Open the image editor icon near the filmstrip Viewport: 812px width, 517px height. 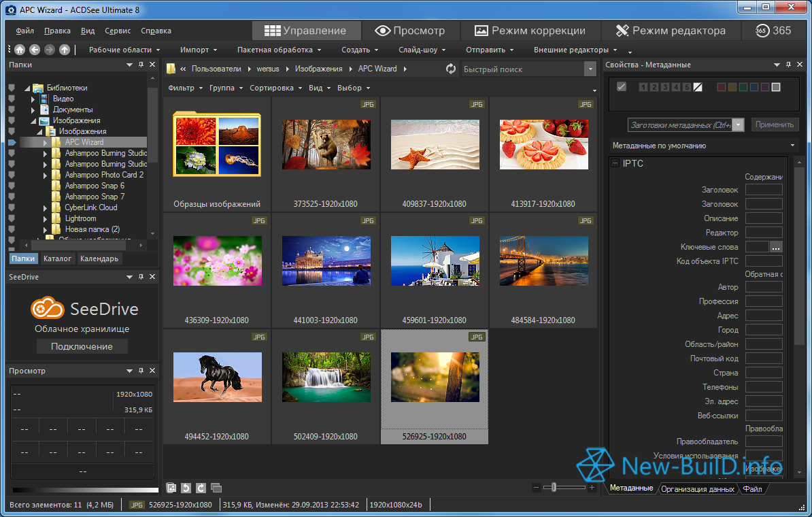(171, 488)
